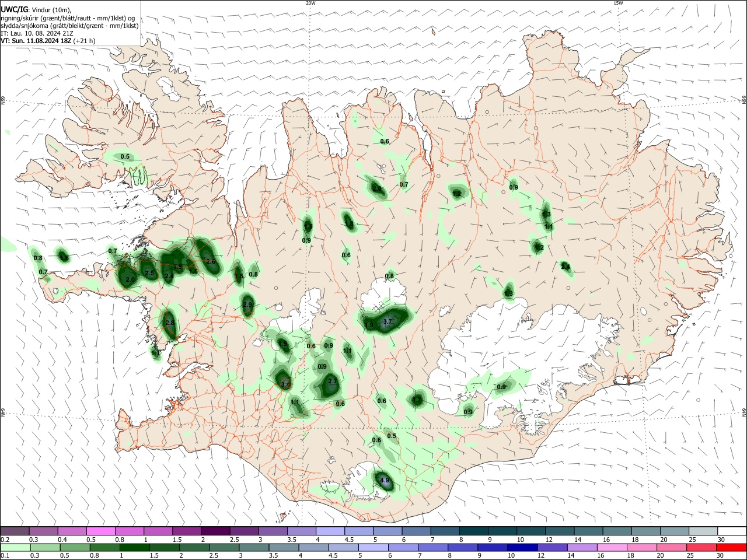This screenshot has width=747, height=560.
Task: Click the 3.7 precipitation value in central Iceland
Action: [x=388, y=321]
